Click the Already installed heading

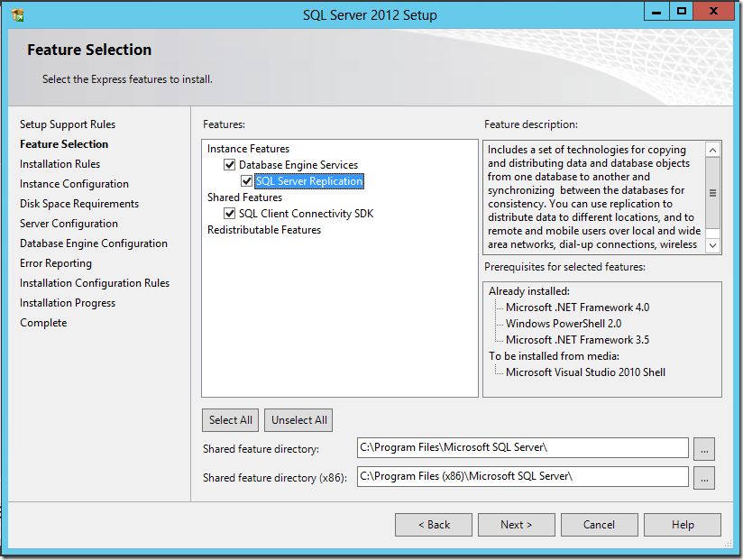[x=529, y=291]
